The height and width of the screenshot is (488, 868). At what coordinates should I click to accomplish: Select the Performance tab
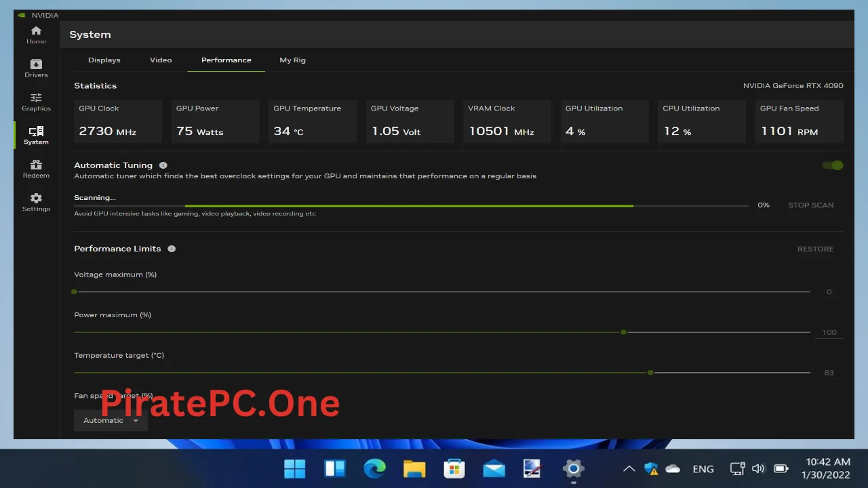226,60
